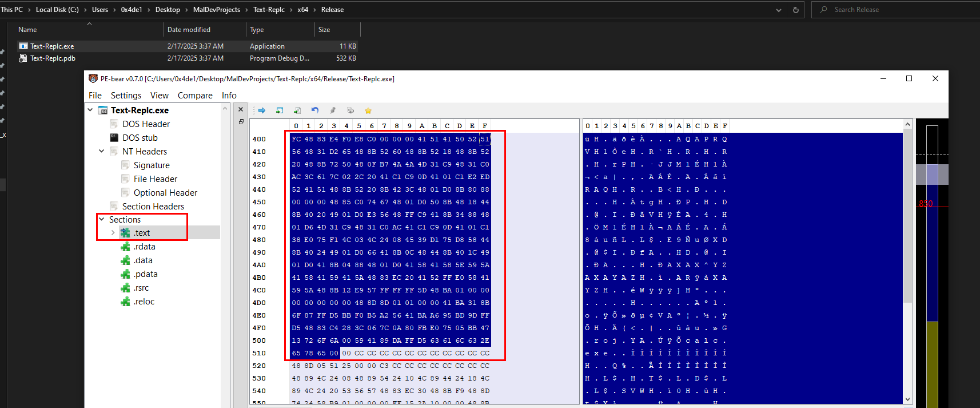The height and width of the screenshot is (408, 980).
Task: Open the Explorer address history dropdown
Action: coord(779,10)
